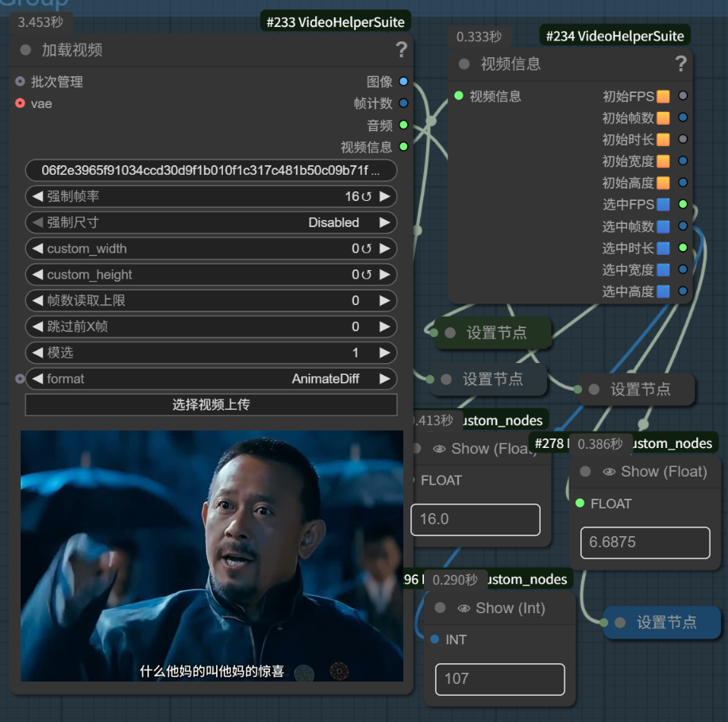728x722 pixels.
Task: Click the 初始FPS output socket
Action: 683,95
